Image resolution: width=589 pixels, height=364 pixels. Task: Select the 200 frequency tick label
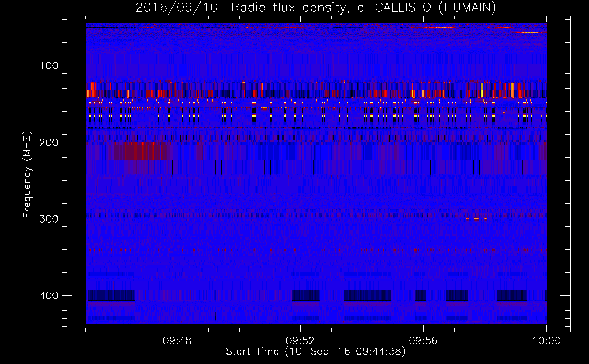pos(49,142)
